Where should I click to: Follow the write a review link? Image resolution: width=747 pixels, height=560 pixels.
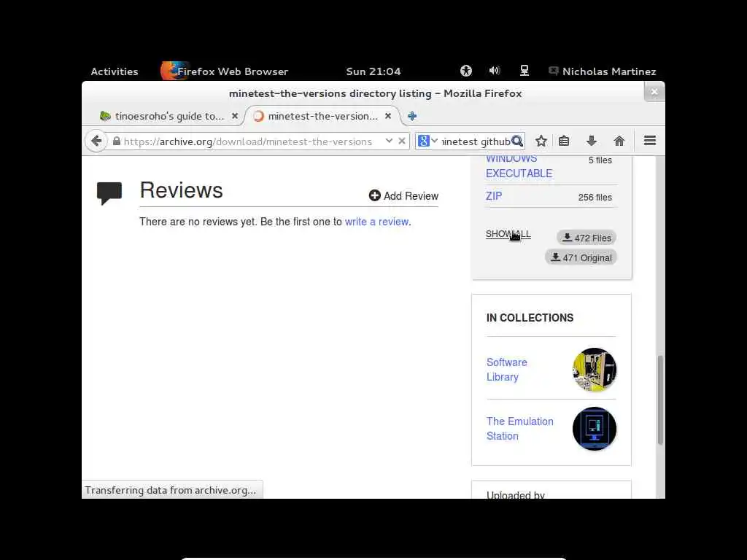coord(376,222)
